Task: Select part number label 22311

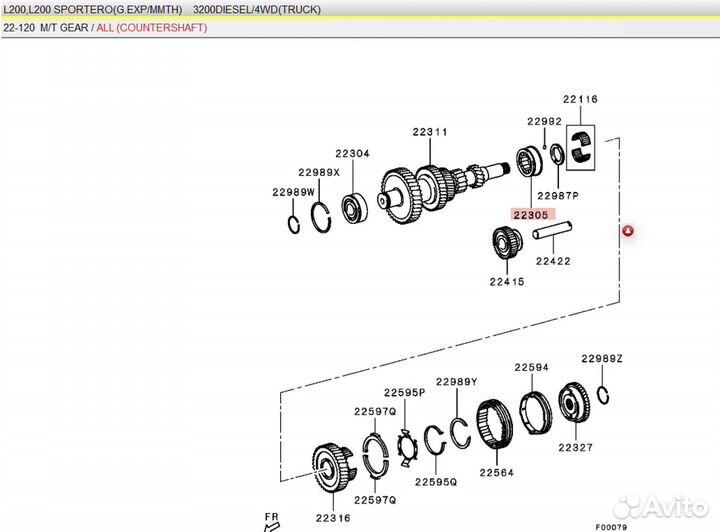Action: 430,132
